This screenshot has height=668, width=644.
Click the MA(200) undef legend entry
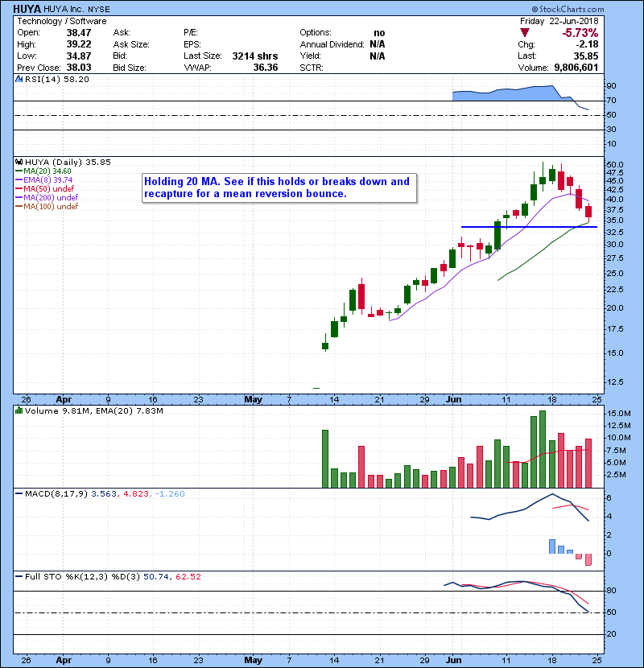point(47,198)
